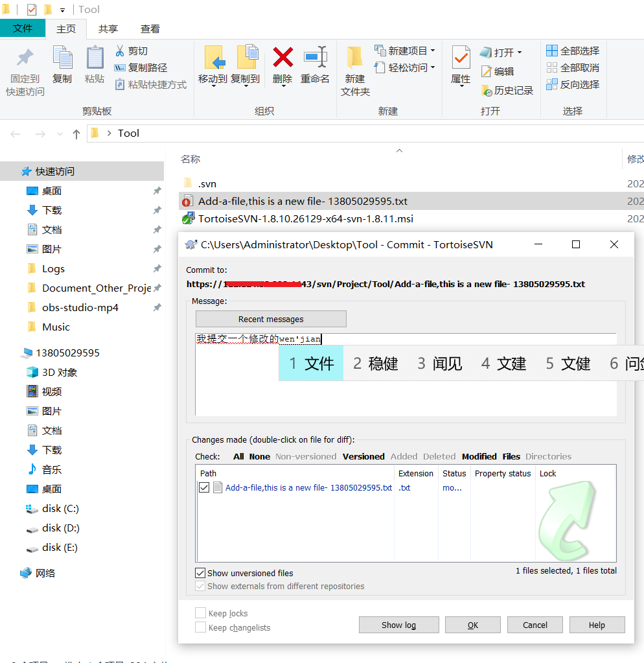Toggle Show externals from different repositories
644x663 pixels.
(x=200, y=586)
